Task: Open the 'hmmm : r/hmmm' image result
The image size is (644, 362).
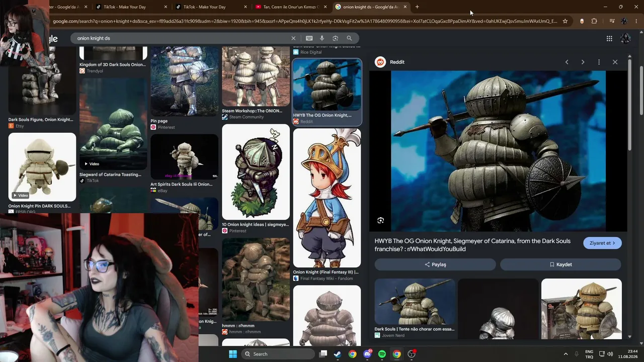Action: (256, 279)
